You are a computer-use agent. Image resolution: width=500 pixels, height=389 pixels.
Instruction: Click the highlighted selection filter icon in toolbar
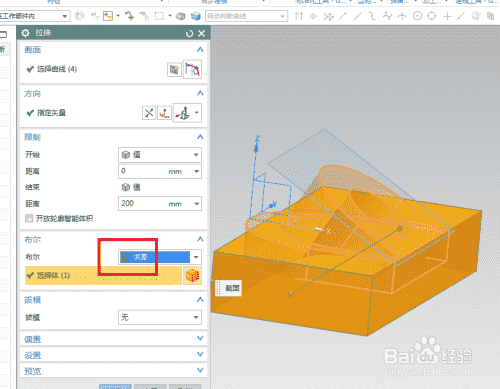pyautogui.click(x=108, y=16)
